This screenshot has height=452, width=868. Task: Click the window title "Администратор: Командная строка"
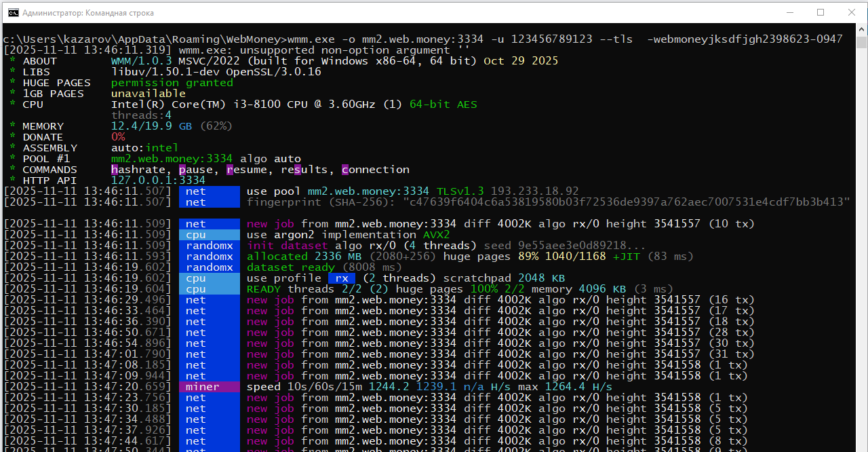[88, 13]
